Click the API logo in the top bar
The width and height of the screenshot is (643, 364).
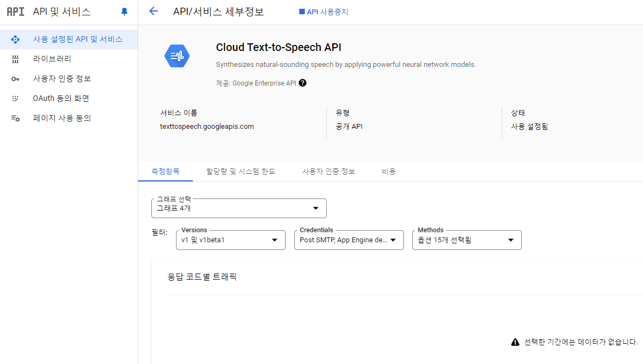(x=15, y=11)
